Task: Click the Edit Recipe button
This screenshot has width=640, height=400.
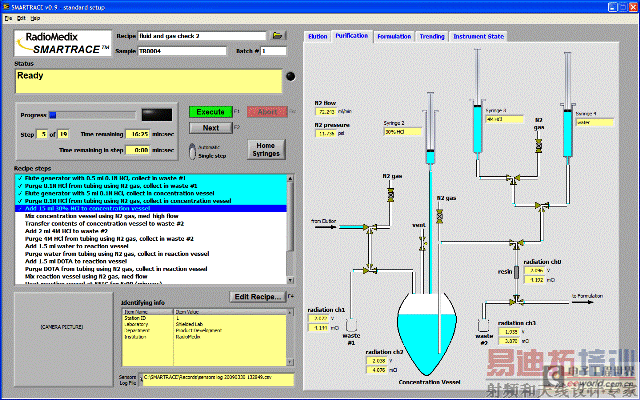Action: (x=258, y=296)
